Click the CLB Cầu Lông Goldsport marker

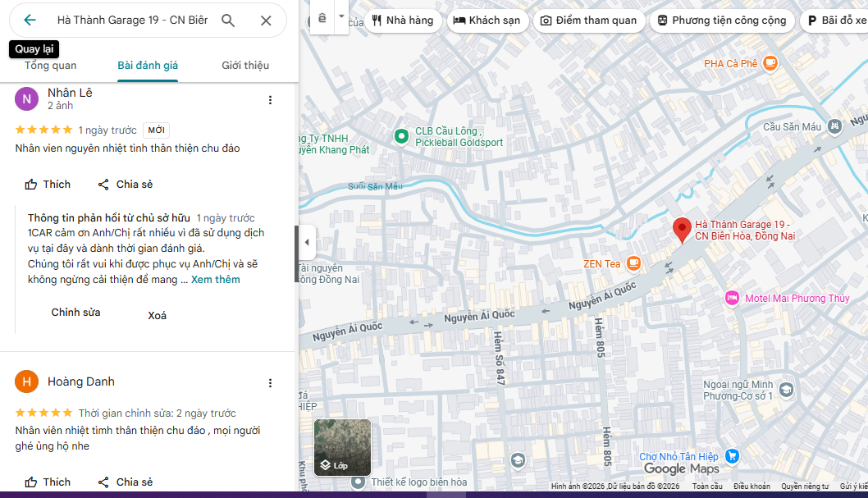pos(401,136)
